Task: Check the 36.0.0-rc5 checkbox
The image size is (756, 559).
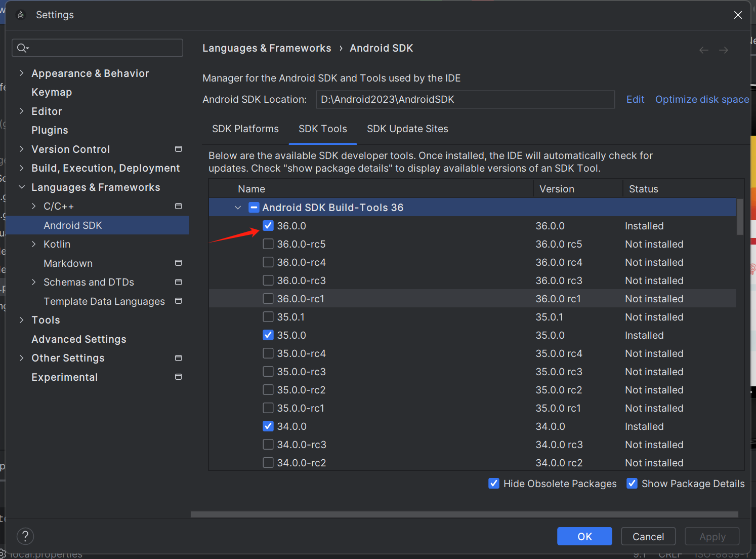Action: pos(268,244)
